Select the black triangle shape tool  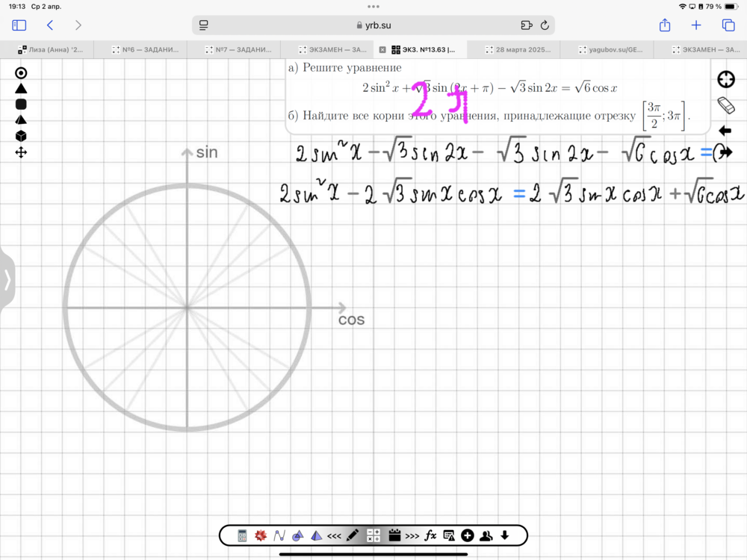(x=21, y=89)
